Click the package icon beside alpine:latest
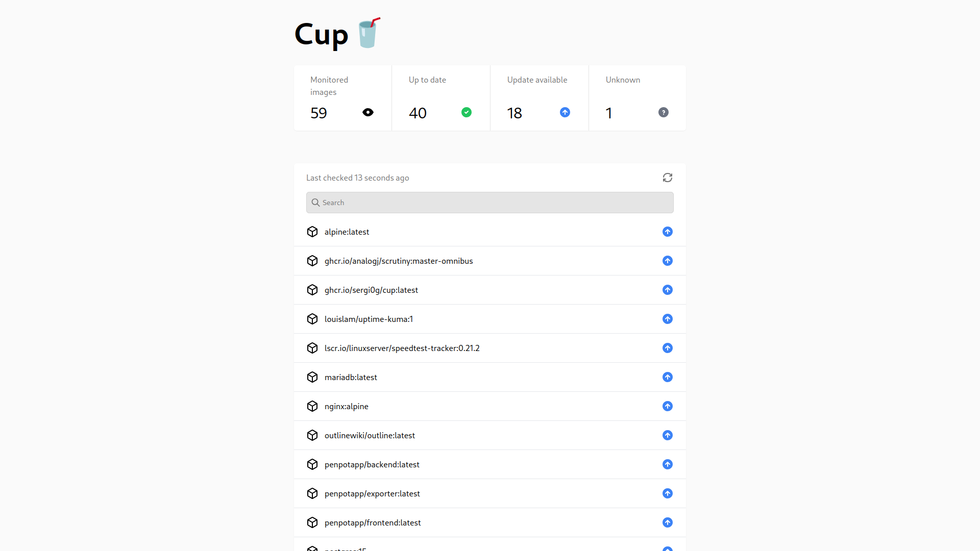The image size is (980, 551). [x=312, y=232]
